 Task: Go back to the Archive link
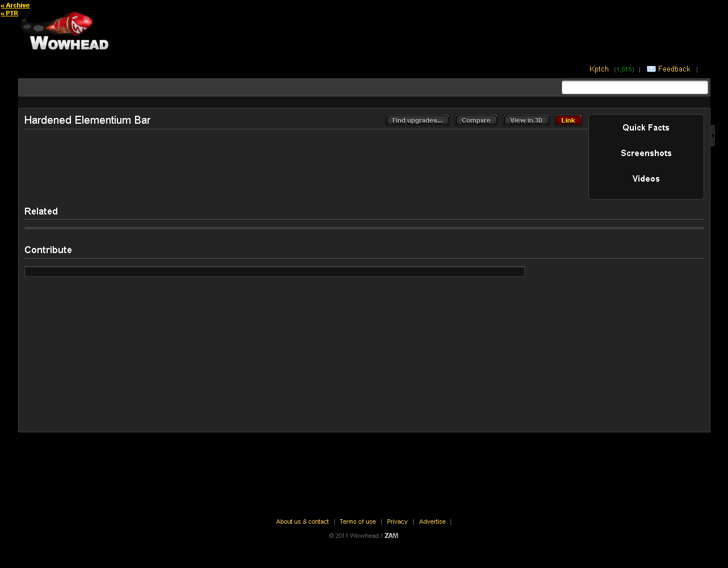click(x=15, y=5)
